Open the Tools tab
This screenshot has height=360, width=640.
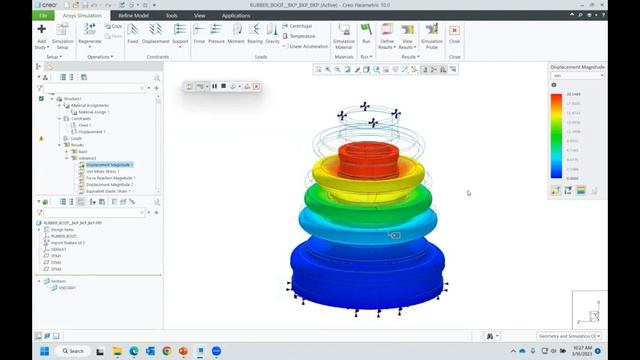click(x=171, y=16)
